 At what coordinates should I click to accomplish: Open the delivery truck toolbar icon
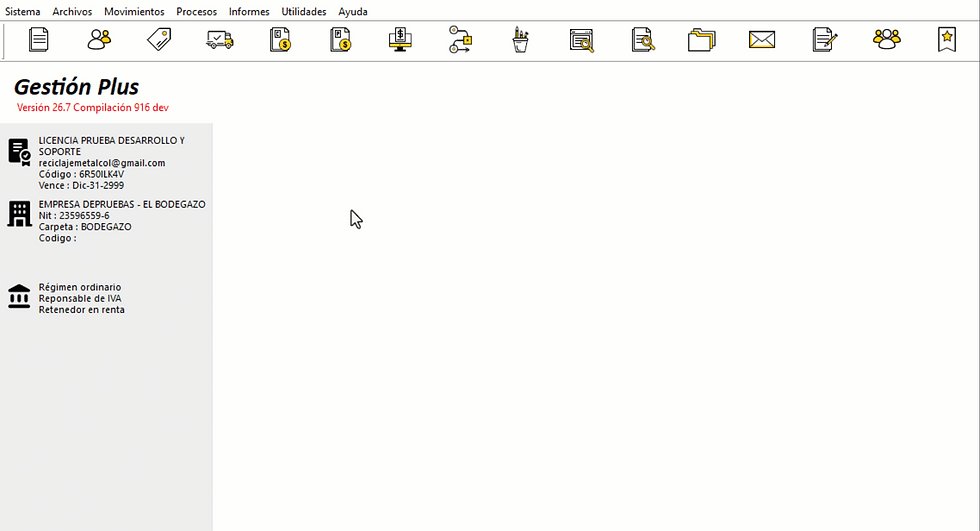219,40
